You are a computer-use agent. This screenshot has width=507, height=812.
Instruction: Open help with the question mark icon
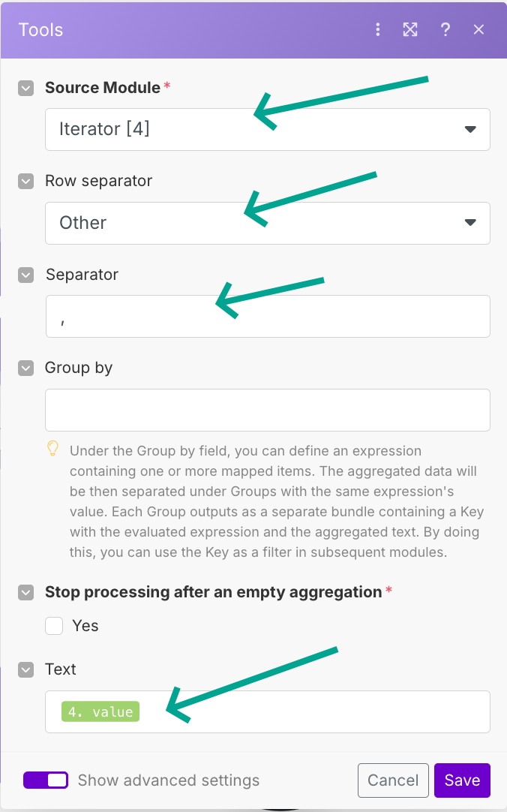click(x=445, y=30)
